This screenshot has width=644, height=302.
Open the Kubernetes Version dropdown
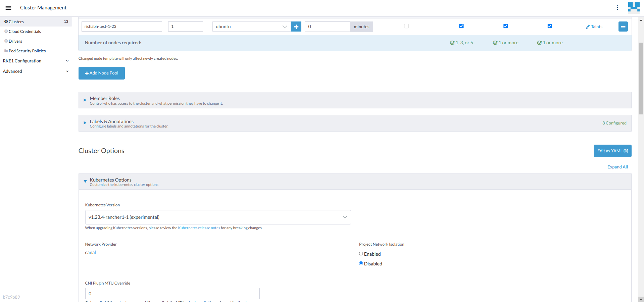point(218,217)
